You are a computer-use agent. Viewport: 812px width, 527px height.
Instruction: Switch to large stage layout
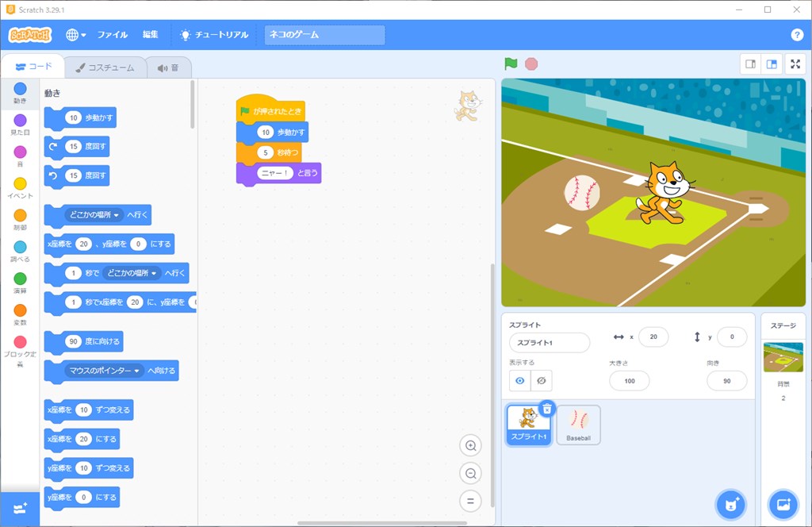tap(772, 64)
